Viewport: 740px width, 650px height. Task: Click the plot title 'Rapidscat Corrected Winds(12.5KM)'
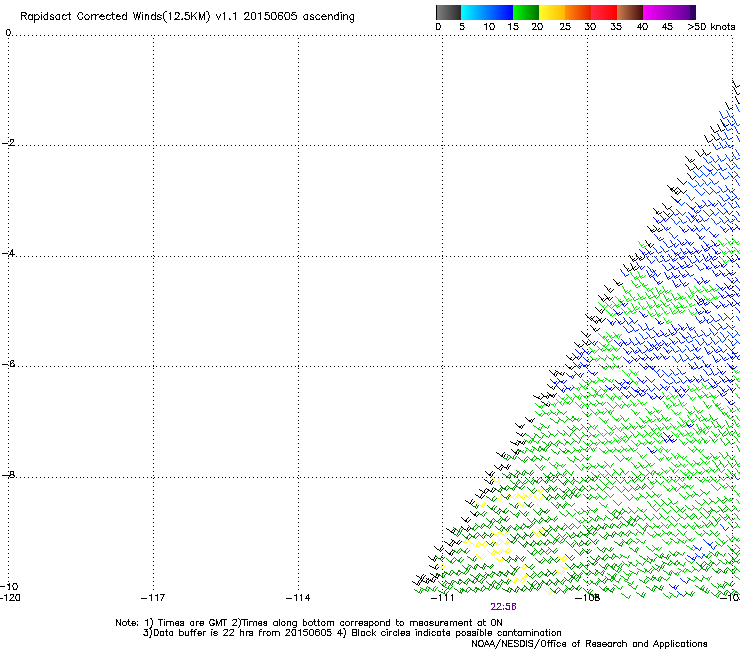115,17
